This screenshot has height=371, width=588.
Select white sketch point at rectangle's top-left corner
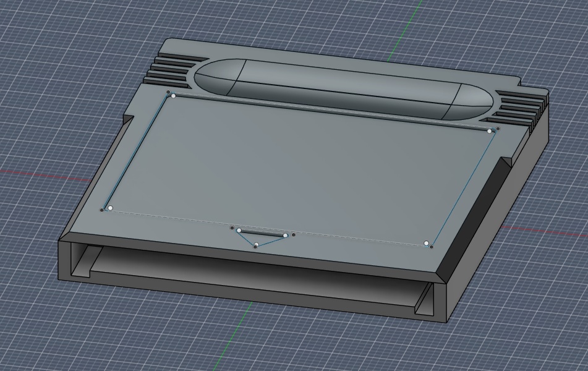173,96
